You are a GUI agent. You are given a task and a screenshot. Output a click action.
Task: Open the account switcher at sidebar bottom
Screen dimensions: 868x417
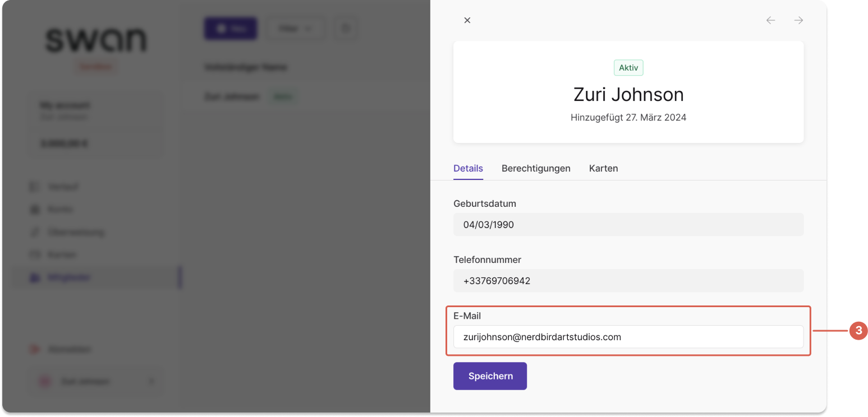pyautogui.click(x=96, y=382)
